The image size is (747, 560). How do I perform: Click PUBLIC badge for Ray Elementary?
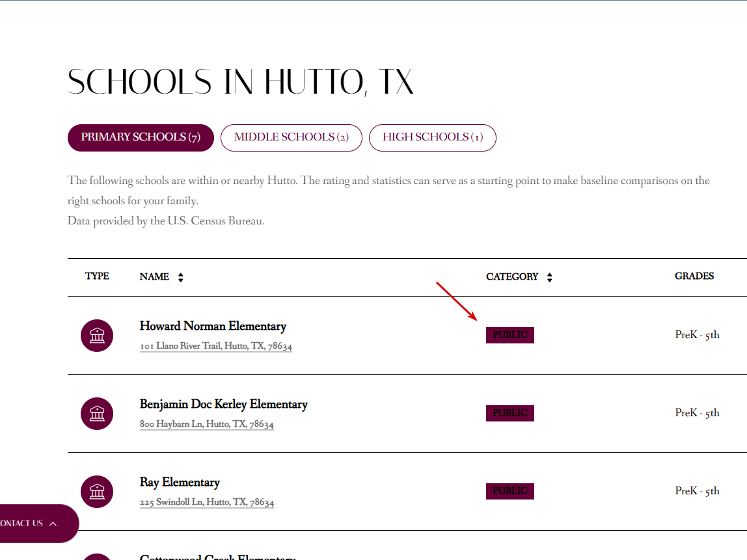pos(509,492)
